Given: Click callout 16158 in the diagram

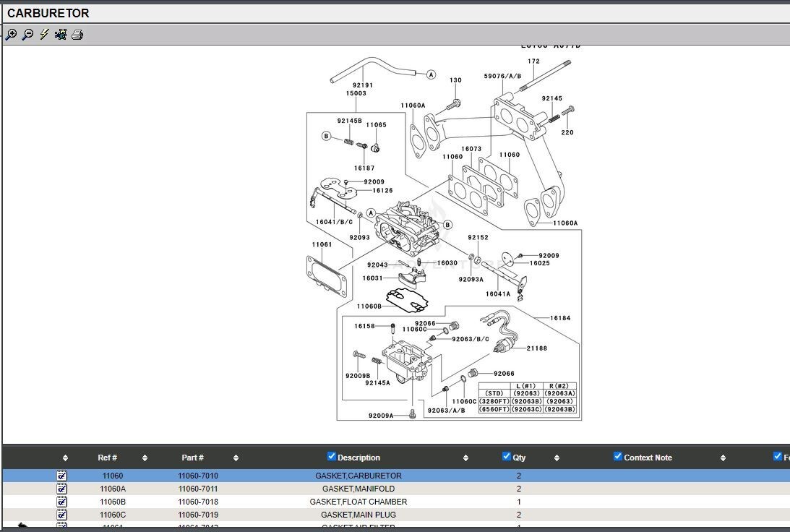Looking at the screenshot, I should (364, 326).
